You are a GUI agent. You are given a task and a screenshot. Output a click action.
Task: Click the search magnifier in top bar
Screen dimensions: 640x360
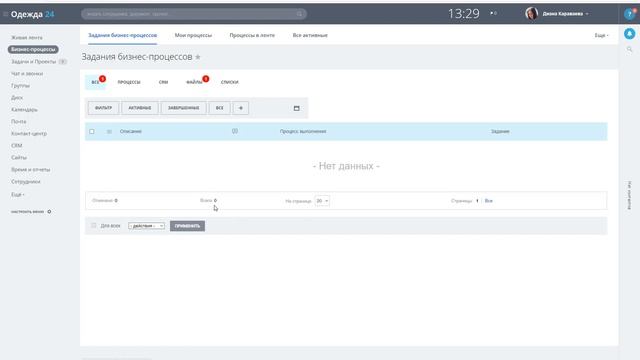(300, 14)
